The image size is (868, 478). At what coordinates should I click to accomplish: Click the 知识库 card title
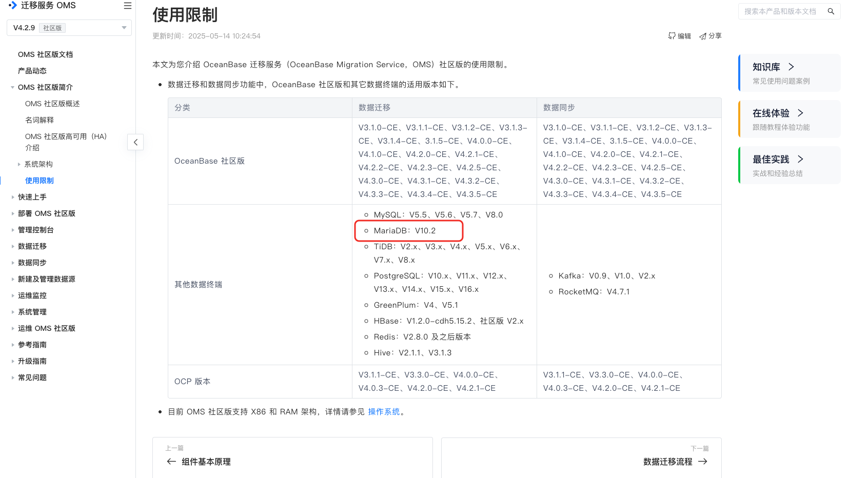[766, 67]
